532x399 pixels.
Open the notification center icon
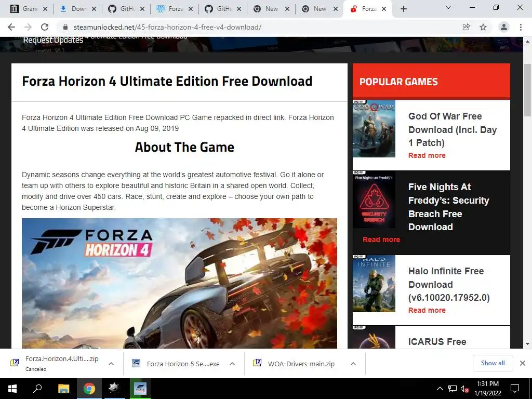[x=515, y=389]
